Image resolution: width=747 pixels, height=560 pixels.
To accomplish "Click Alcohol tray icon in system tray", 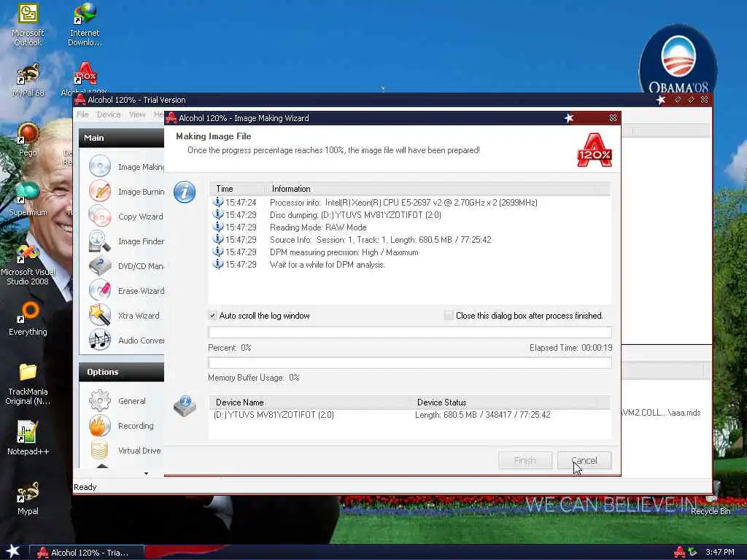I will (680, 553).
